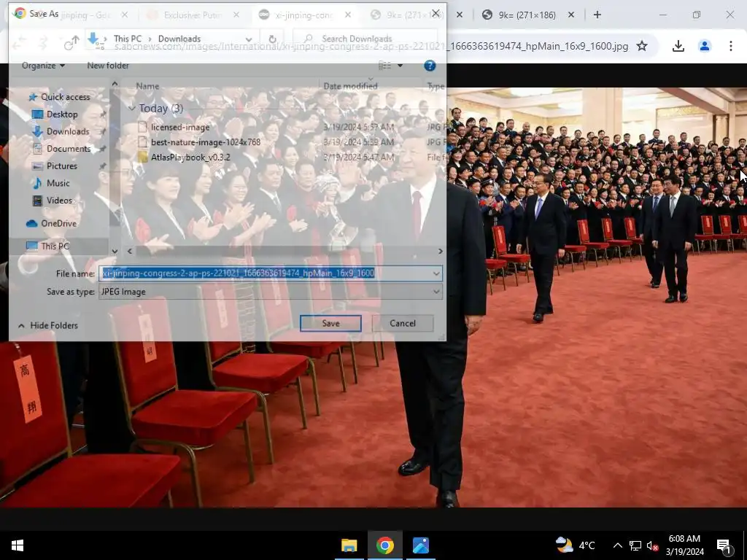Collapse with Hide Folders

(48, 325)
